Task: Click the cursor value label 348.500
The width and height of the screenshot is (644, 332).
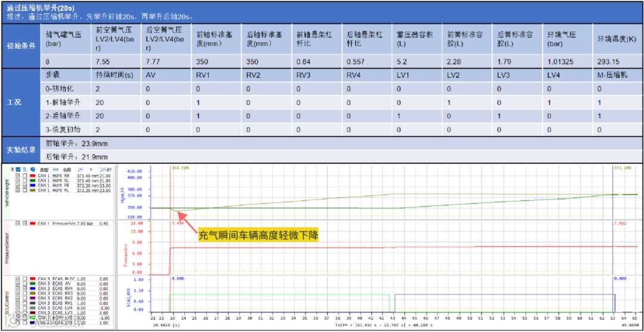Action: [x=180, y=168]
